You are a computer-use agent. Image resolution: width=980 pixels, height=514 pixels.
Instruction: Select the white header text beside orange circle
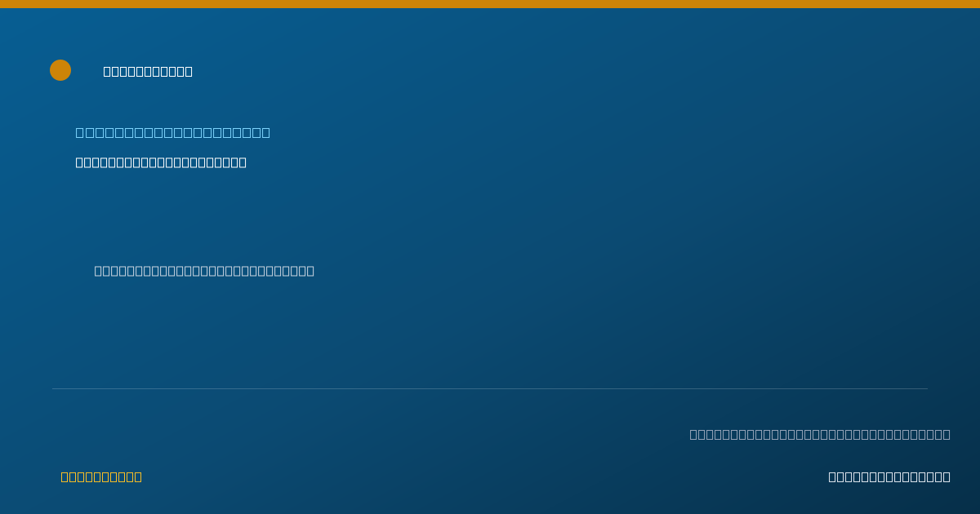[148, 72]
